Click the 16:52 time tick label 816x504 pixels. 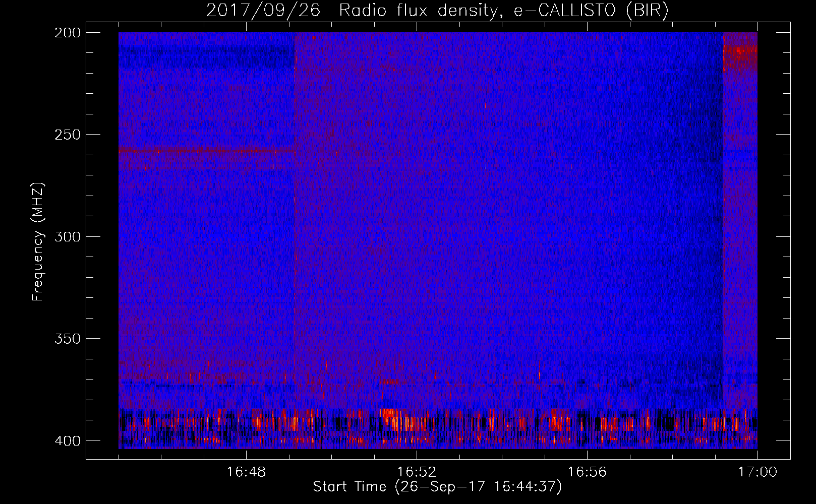(x=417, y=472)
